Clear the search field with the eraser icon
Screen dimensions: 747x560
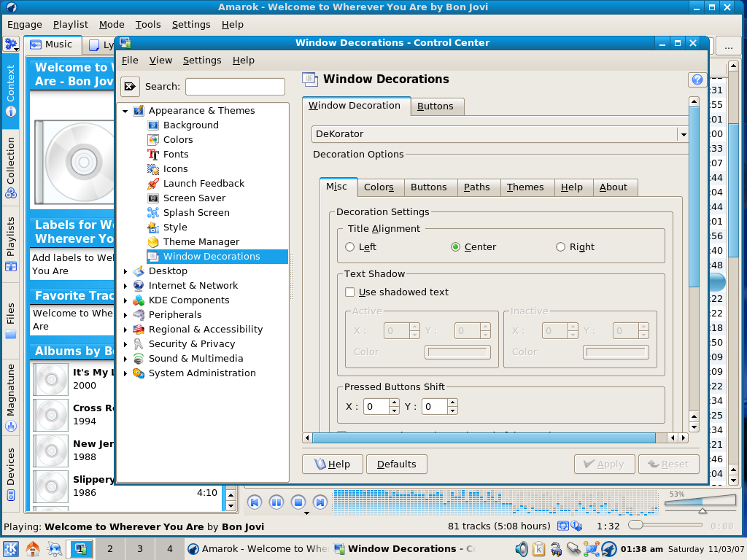tap(130, 86)
